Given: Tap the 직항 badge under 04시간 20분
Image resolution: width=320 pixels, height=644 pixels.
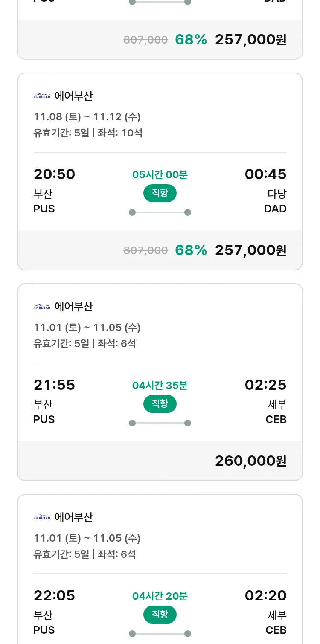Looking at the screenshot, I should pyautogui.click(x=160, y=615).
